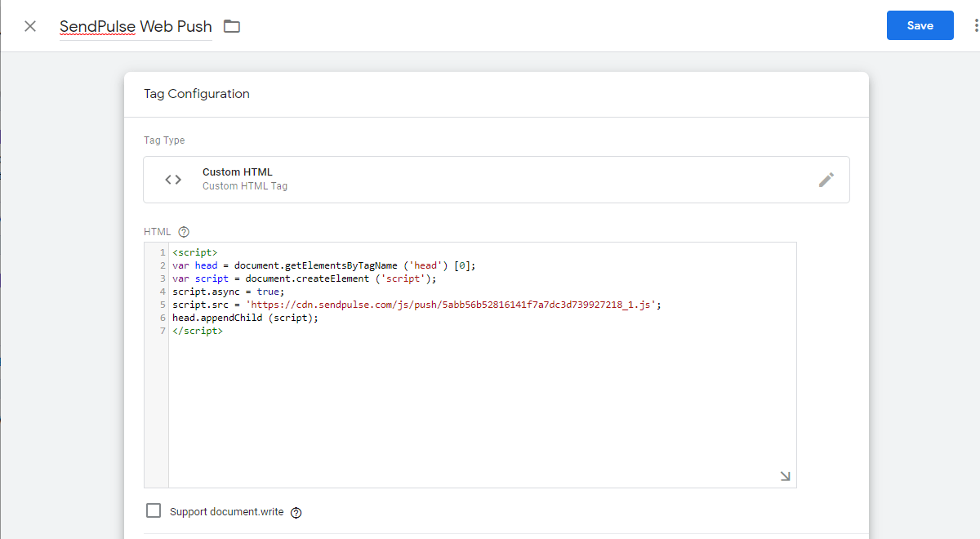Close the tag editor with the X icon
The image size is (980, 539).
point(30,26)
